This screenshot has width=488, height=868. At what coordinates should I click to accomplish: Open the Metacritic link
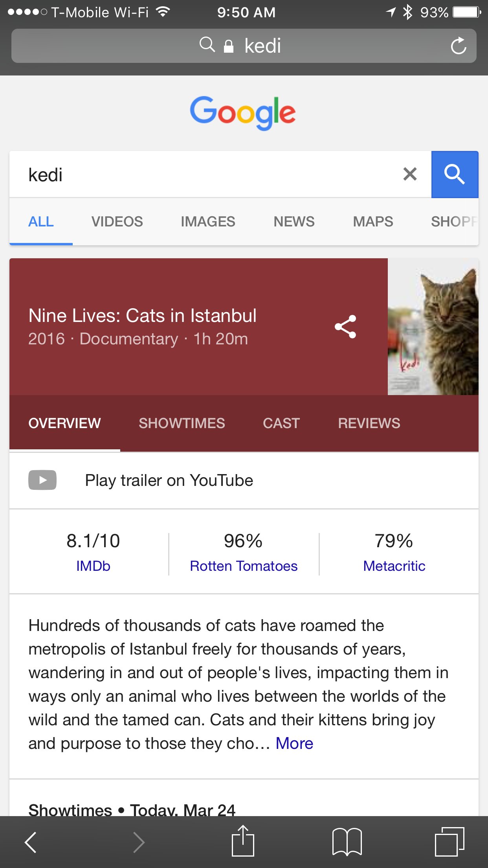[x=394, y=566]
